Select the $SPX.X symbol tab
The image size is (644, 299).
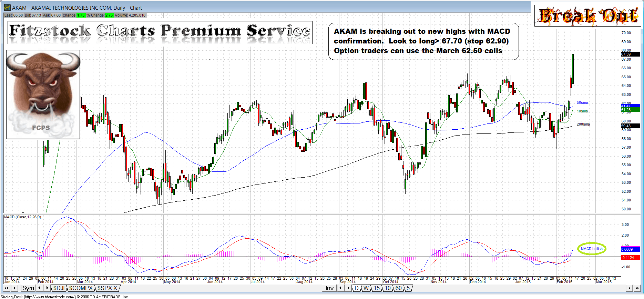tap(107, 288)
